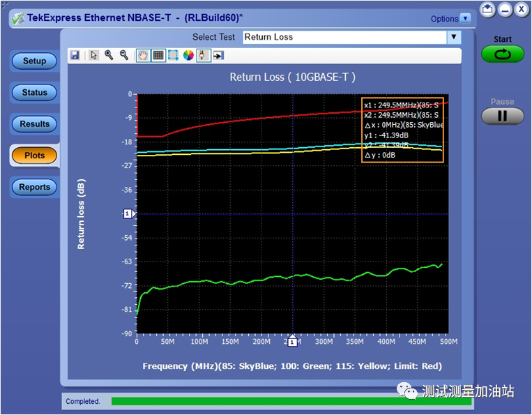Click the cursor readout box on plot
This screenshot has width=532, height=415.
[402, 130]
